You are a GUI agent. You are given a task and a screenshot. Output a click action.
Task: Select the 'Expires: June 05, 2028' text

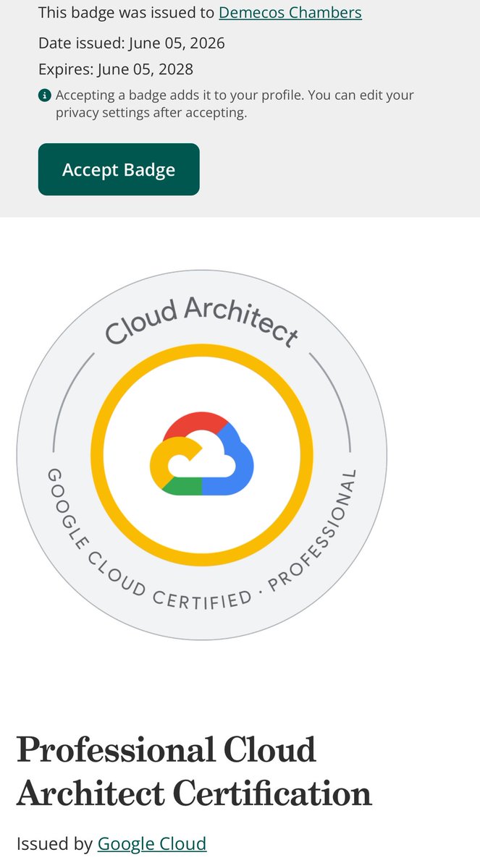(116, 70)
